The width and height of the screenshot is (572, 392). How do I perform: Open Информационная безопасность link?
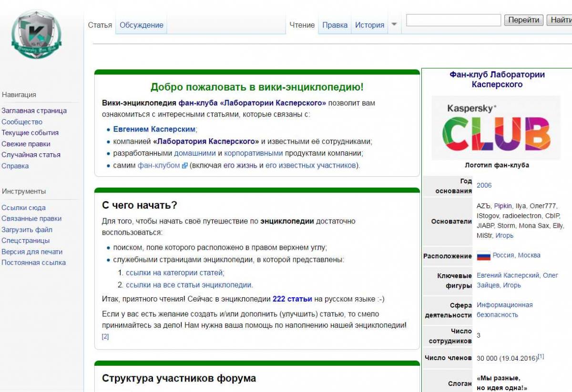pos(505,310)
